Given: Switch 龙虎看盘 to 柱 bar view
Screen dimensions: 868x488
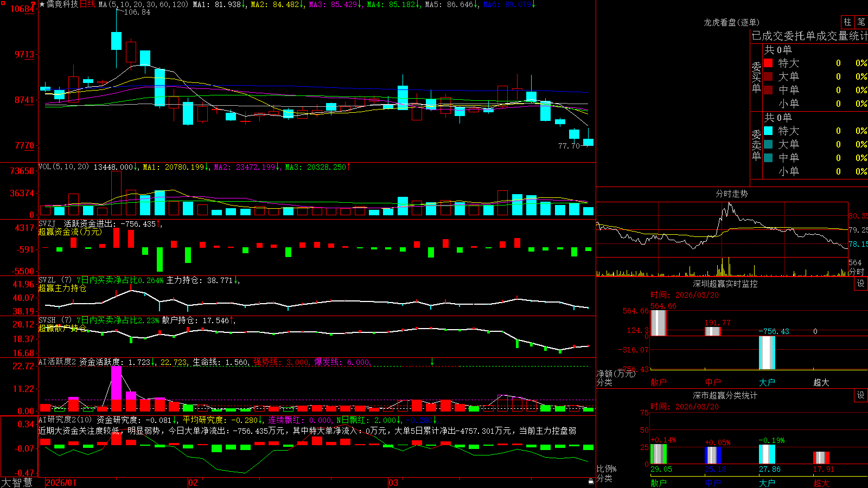Looking at the screenshot, I should [847, 22].
